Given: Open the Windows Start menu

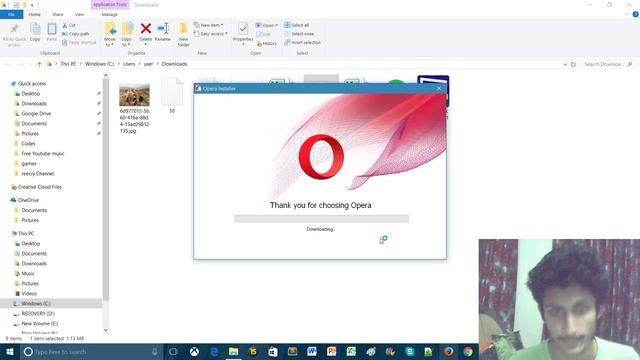Looking at the screenshot, I should tap(9, 351).
